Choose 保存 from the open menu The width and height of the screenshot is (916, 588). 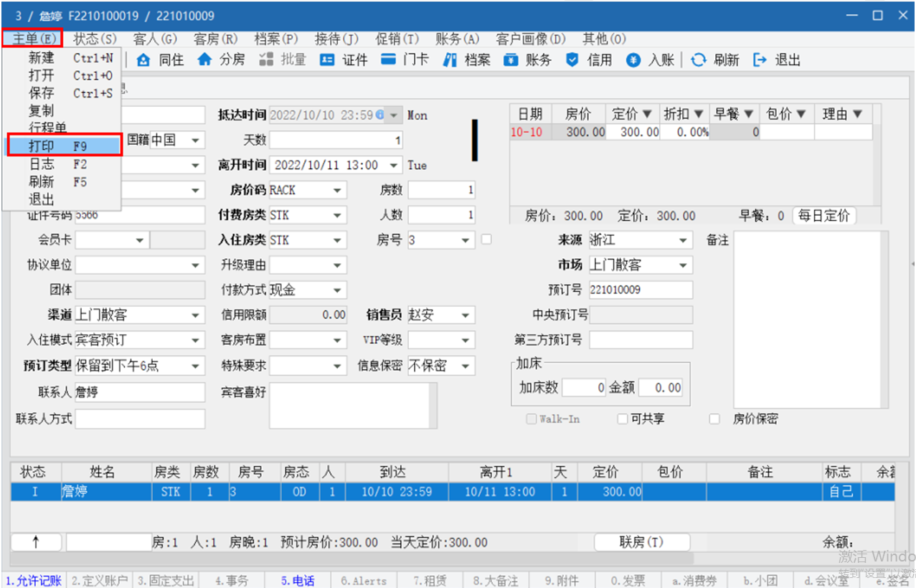pyautogui.click(x=64, y=93)
